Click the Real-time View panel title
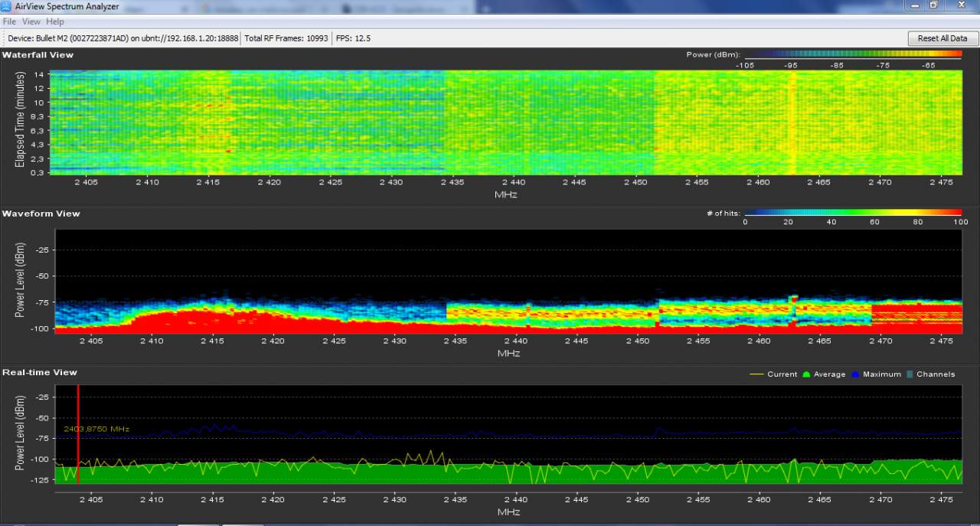980x526 pixels. [x=40, y=372]
